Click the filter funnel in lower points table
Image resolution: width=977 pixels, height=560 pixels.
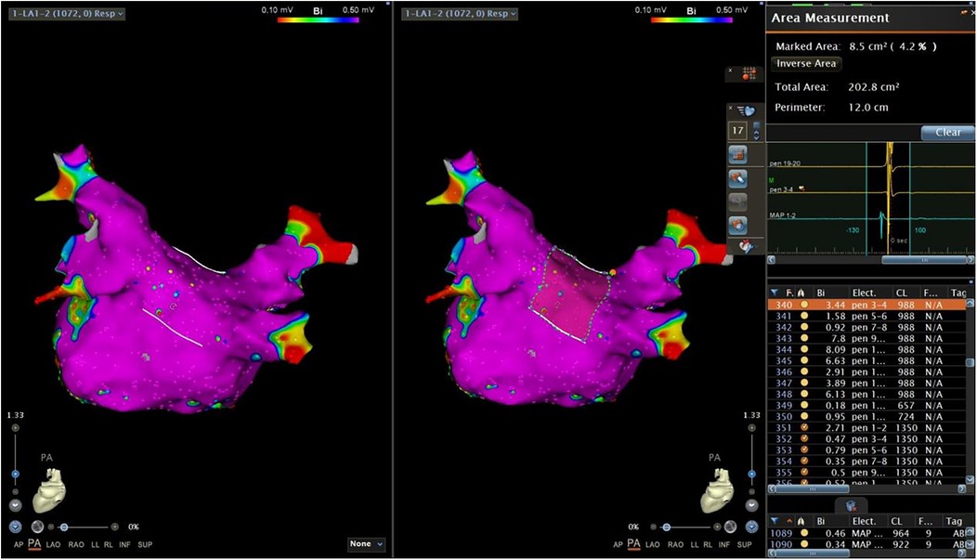pyautogui.click(x=774, y=521)
